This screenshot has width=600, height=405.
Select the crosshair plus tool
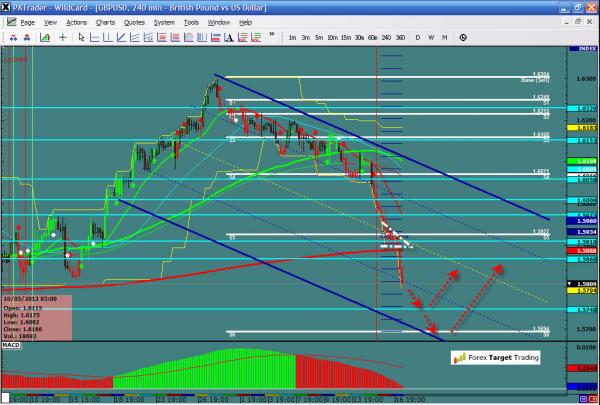click(x=63, y=38)
